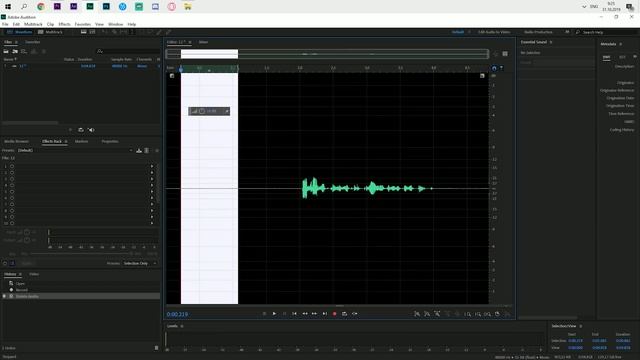The image size is (640, 360).
Task: Clear history with the trash icon
Action: (156, 348)
